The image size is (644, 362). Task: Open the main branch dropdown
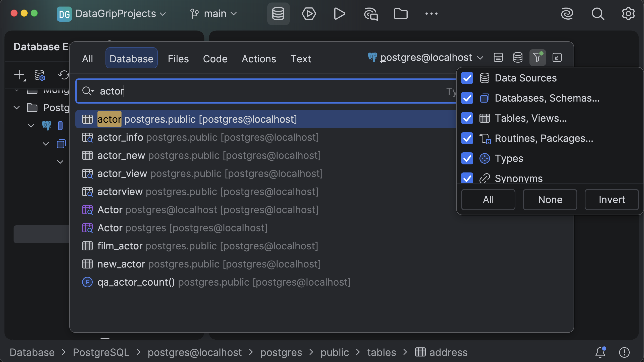[213, 14]
